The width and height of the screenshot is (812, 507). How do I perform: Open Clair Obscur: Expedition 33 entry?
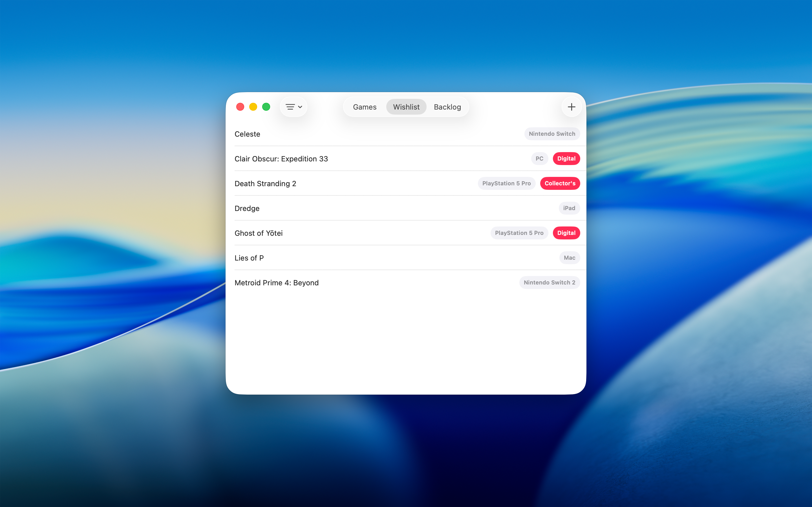[281, 159]
